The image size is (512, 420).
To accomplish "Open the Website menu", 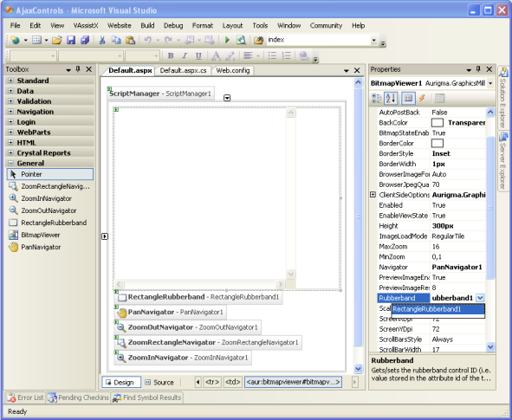I will click(120, 25).
